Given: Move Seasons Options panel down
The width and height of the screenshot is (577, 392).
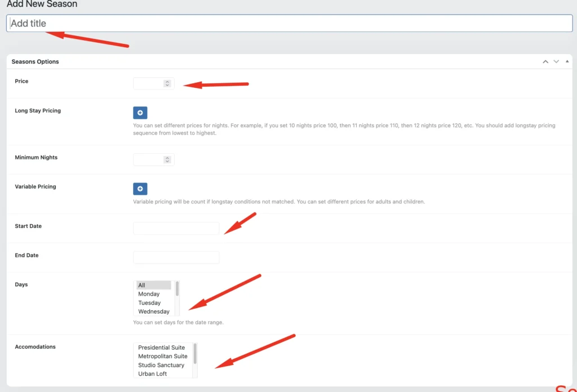Looking at the screenshot, I should (556, 61).
